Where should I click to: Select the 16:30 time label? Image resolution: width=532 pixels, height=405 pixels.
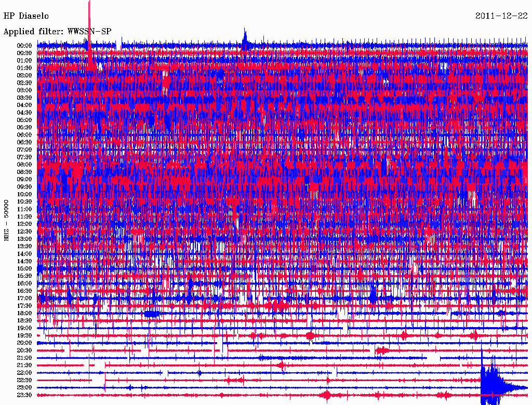24,291
